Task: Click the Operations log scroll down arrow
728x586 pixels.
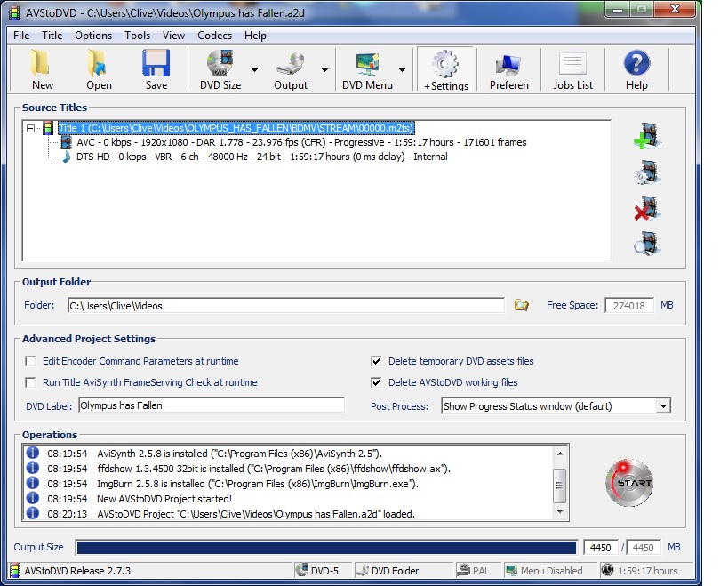Action: coord(559,511)
